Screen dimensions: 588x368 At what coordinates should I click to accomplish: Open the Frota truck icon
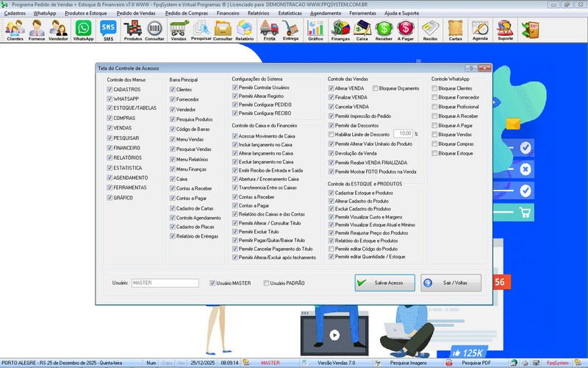click(269, 30)
